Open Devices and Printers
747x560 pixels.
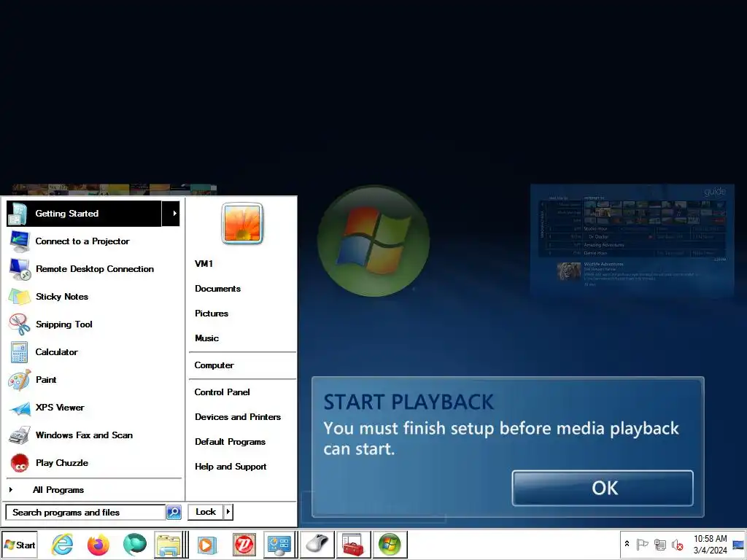pyautogui.click(x=238, y=416)
